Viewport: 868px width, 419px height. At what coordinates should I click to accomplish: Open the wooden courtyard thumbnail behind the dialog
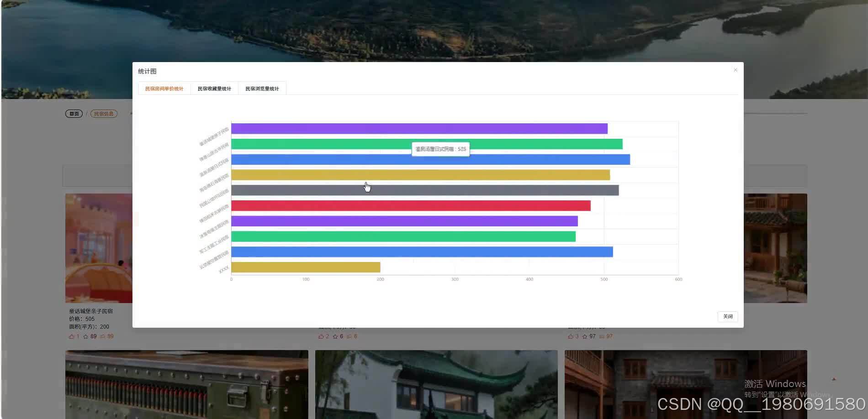pyautogui.click(x=775, y=248)
